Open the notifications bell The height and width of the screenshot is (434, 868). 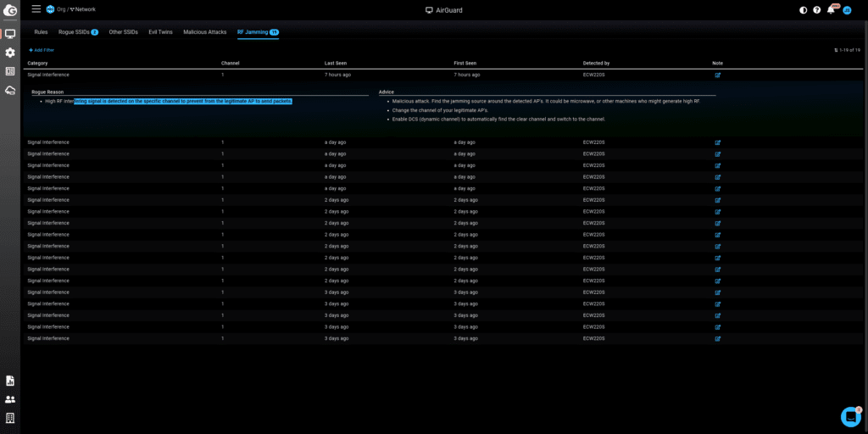click(832, 10)
